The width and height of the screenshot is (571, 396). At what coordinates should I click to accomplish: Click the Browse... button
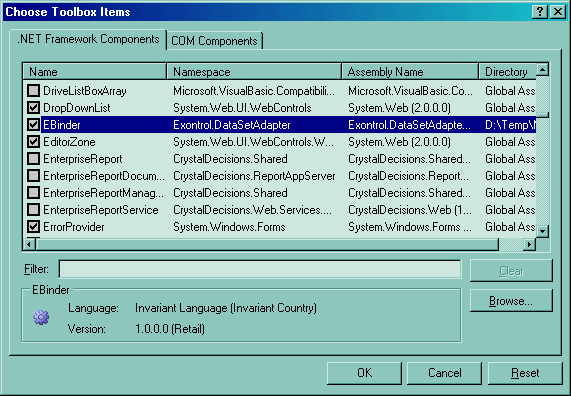(x=511, y=301)
